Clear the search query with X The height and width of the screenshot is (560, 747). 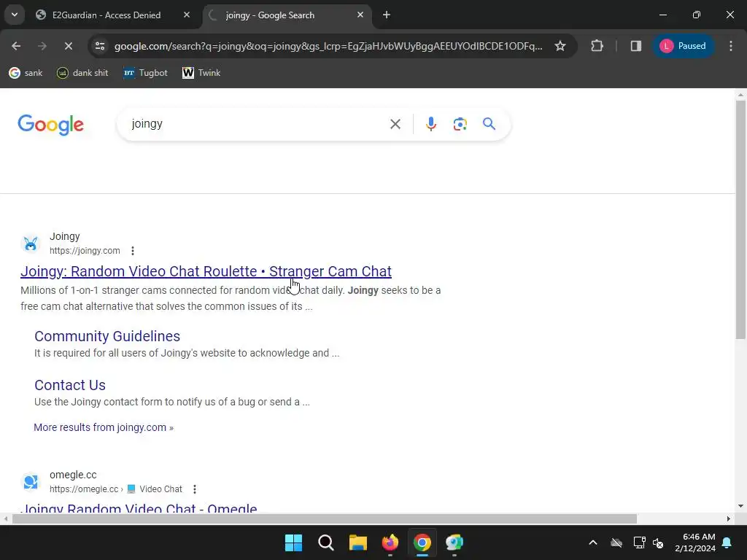[395, 124]
